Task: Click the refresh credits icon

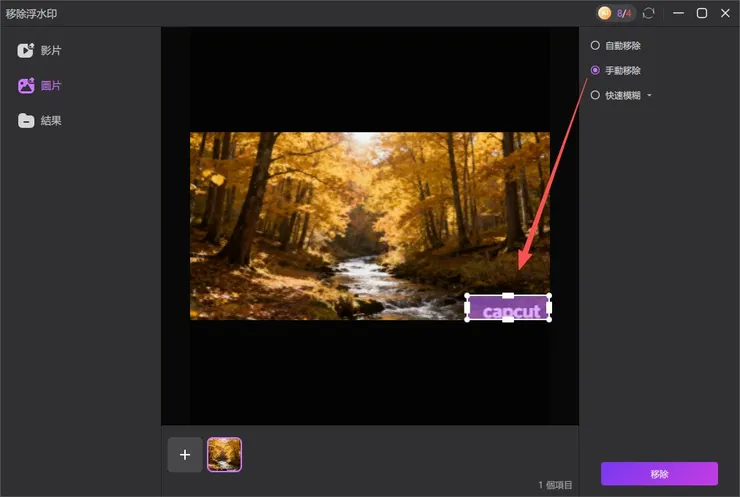Action: point(648,13)
